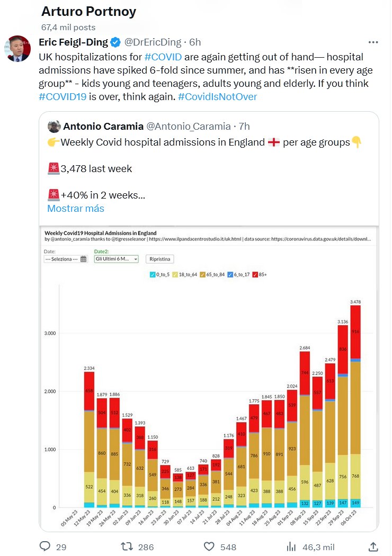
Task: Click the share post icon
Action: point(373,546)
